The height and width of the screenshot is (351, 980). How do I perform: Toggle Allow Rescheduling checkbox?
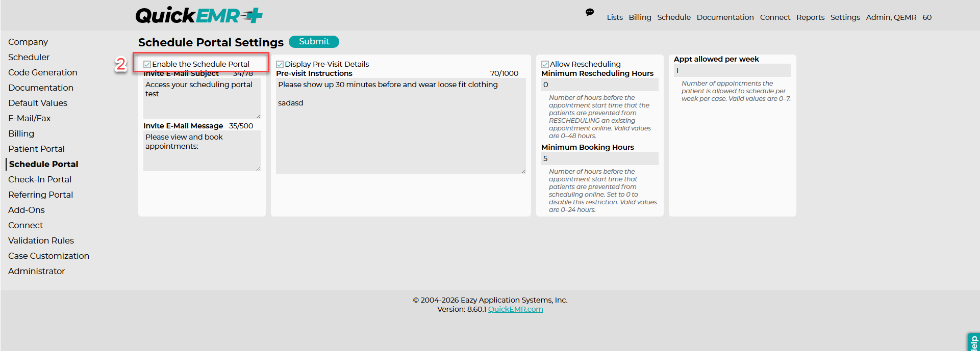(545, 64)
